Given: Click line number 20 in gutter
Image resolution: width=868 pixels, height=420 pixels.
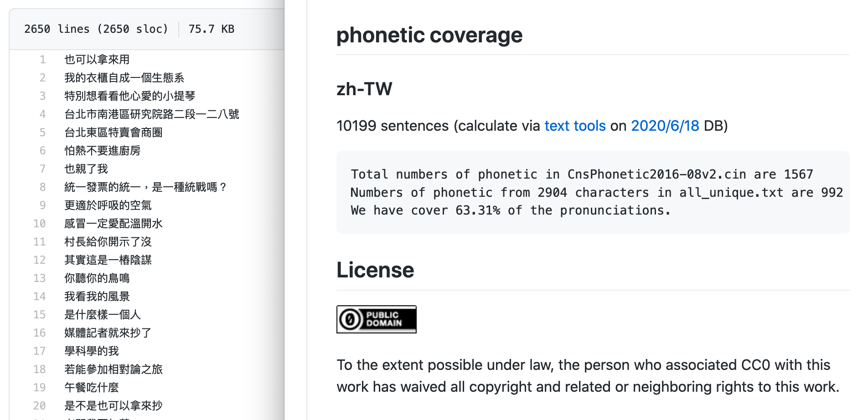Looking at the screenshot, I should 40,406.
